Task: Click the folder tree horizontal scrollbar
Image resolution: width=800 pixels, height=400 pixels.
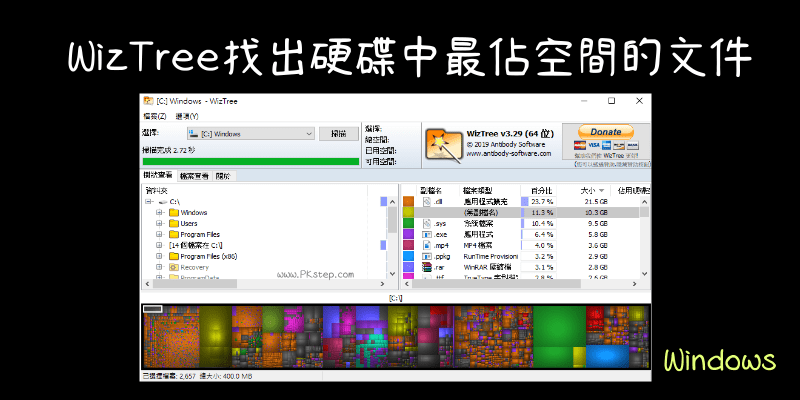Action: (265, 284)
